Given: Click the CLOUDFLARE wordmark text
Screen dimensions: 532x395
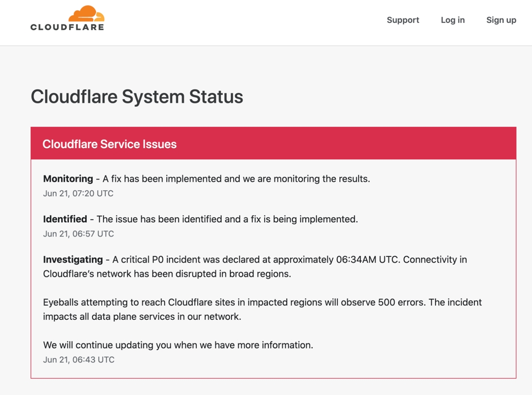Looking at the screenshot, I should coord(67,27).
